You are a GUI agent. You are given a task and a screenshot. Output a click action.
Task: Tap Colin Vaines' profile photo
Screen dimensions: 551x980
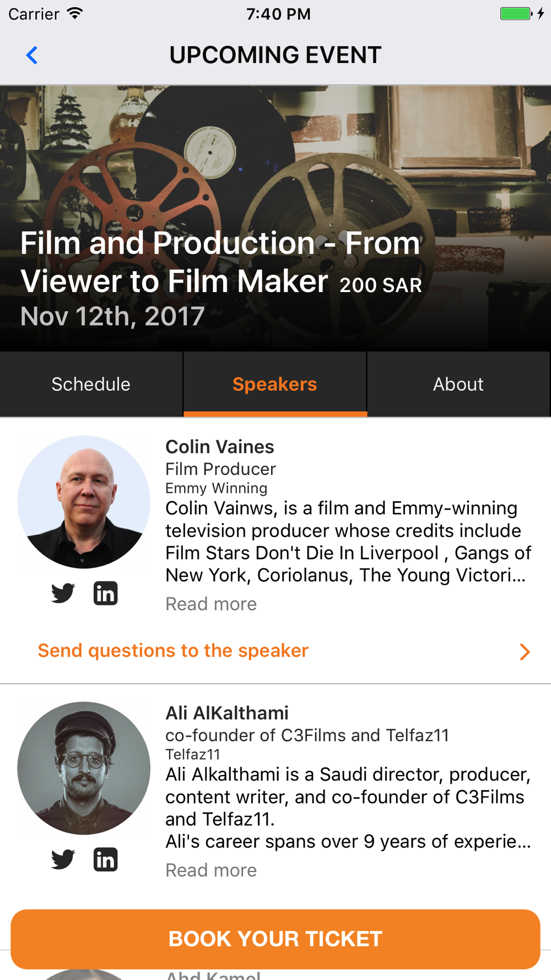point(84,502)
